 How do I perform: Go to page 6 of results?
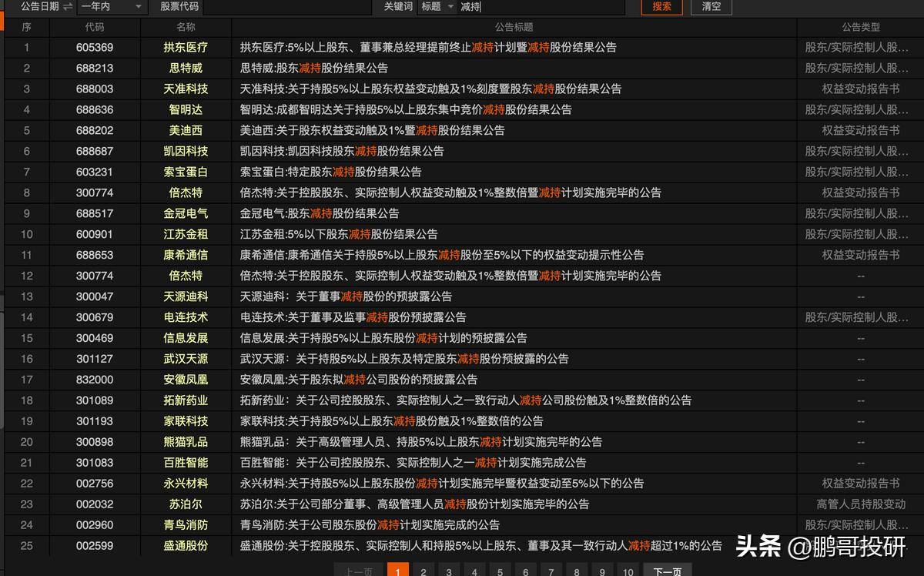[x=525, y=571]
